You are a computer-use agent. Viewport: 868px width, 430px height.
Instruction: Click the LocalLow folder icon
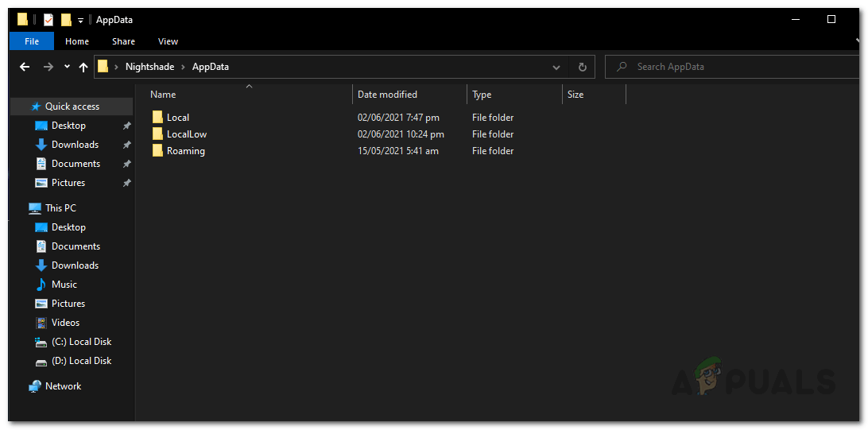point(157,134)
